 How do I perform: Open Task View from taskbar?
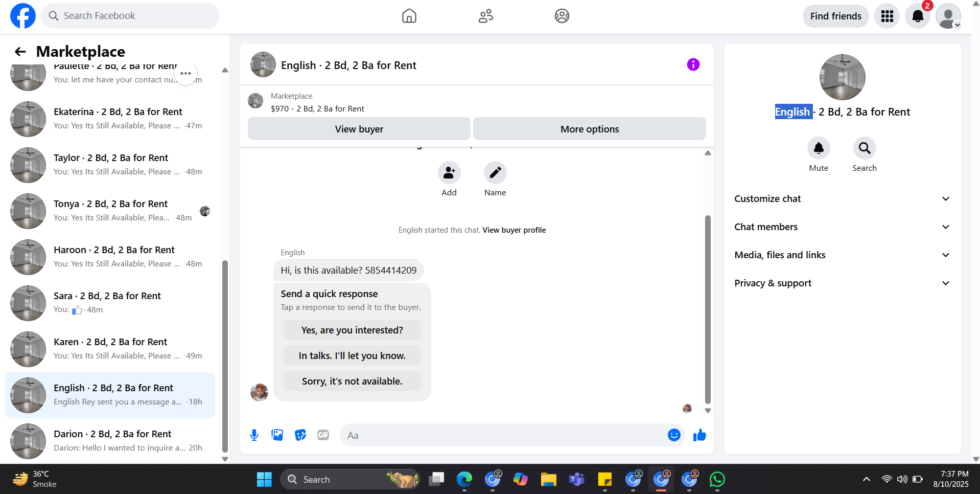tap(436, 480)
